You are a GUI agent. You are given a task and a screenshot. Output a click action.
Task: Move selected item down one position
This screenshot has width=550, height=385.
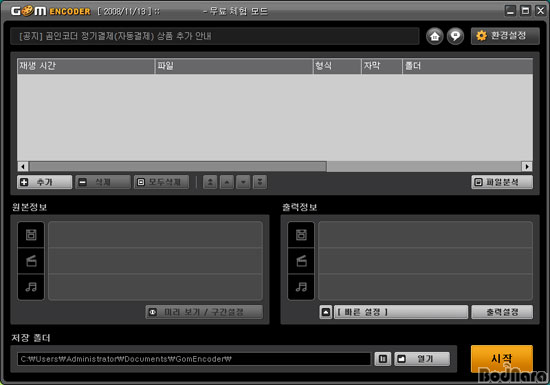243,182
